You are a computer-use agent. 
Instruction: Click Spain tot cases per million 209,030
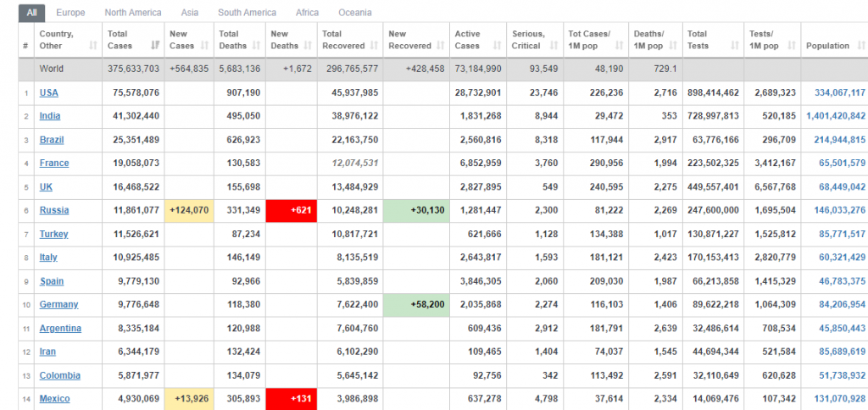pos(607,281)
